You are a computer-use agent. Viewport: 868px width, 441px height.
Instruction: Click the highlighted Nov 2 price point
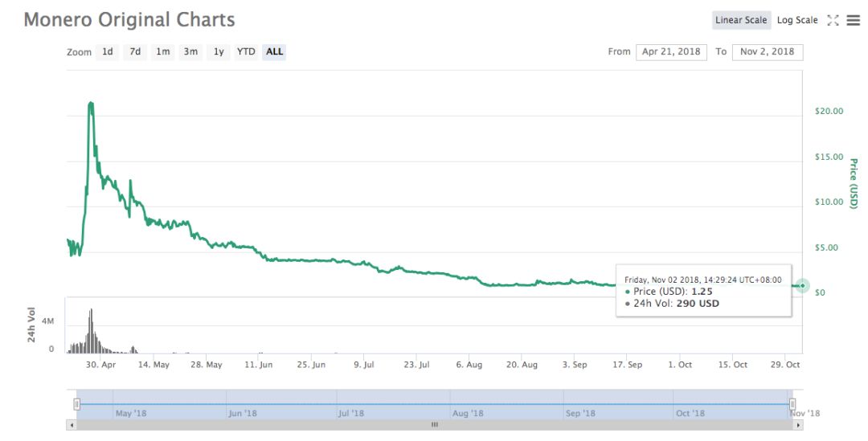(803, 285)
